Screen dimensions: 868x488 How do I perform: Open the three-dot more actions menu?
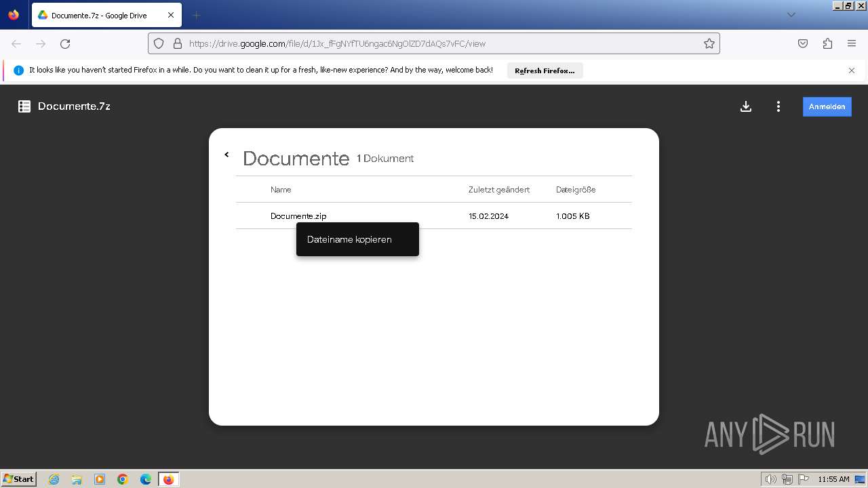(778, 106)
